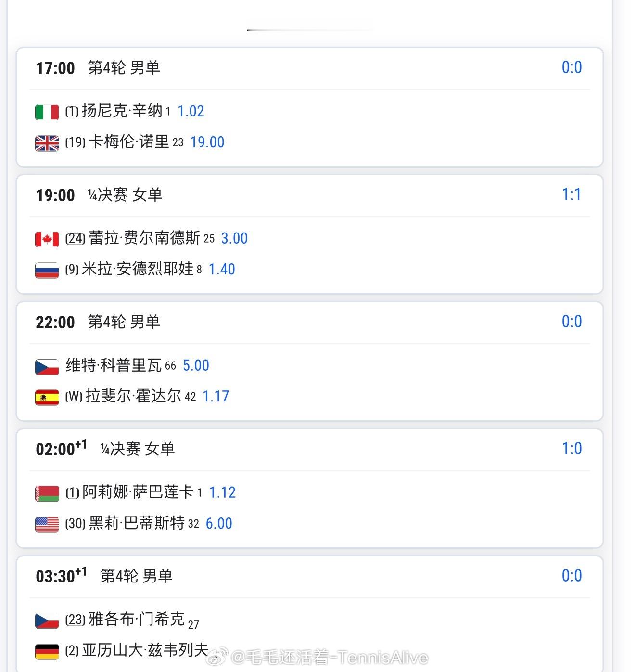Click the Canada flag beside 蕾拉·费尔南德斯
The image size is (635, 672).
(47, 239)
